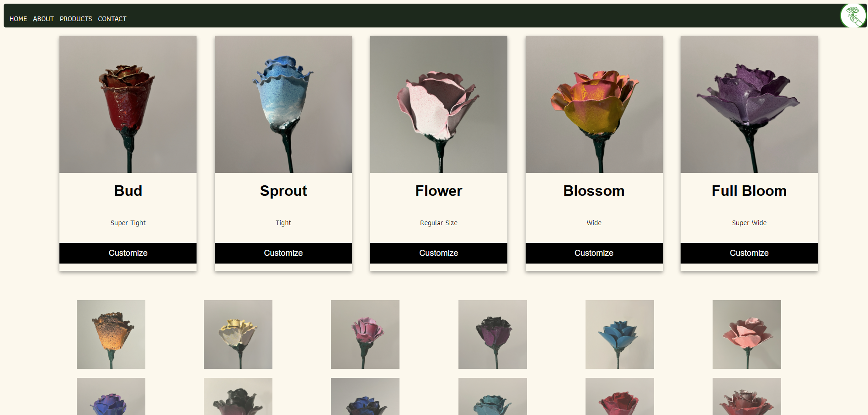Screen dimensions: 868x415
Task: Click the orange Blossom rose image
Action: click(594, 104)
